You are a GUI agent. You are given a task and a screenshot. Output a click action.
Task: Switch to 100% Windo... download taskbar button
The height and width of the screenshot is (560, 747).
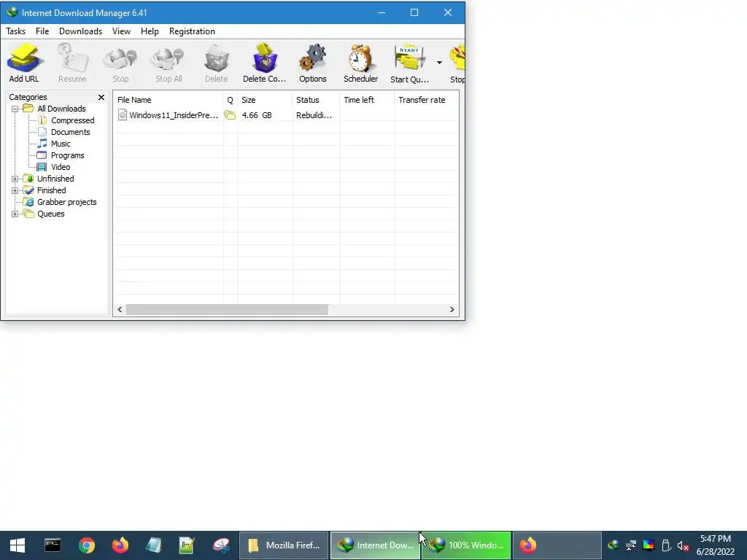466,545
